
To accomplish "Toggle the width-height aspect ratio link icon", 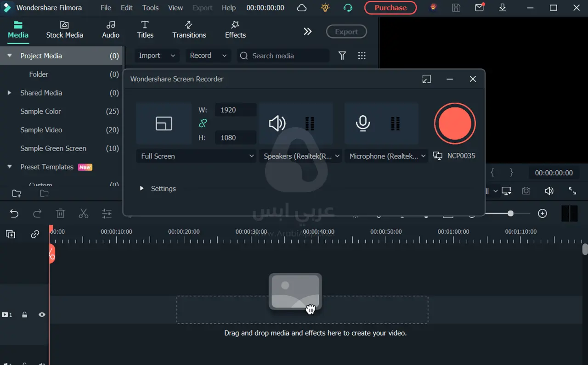I will 203,123.
